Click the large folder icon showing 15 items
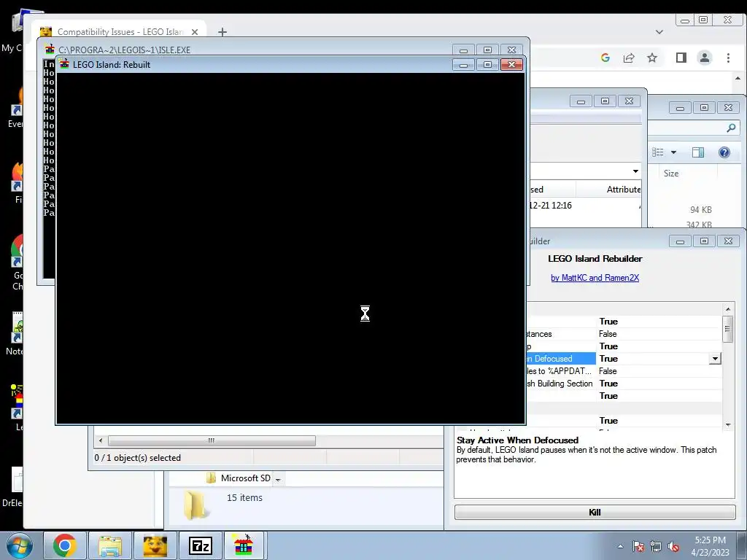 (x=196, y=505)
